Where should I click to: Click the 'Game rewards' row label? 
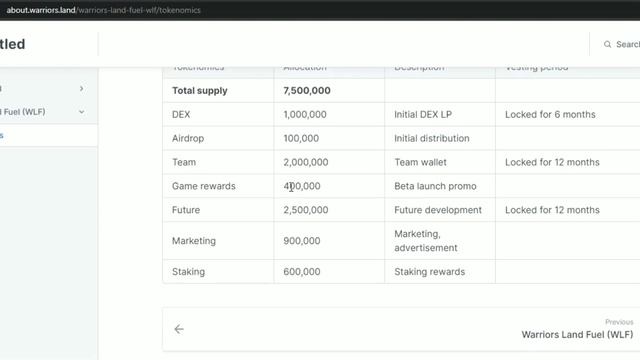point(204,186)
